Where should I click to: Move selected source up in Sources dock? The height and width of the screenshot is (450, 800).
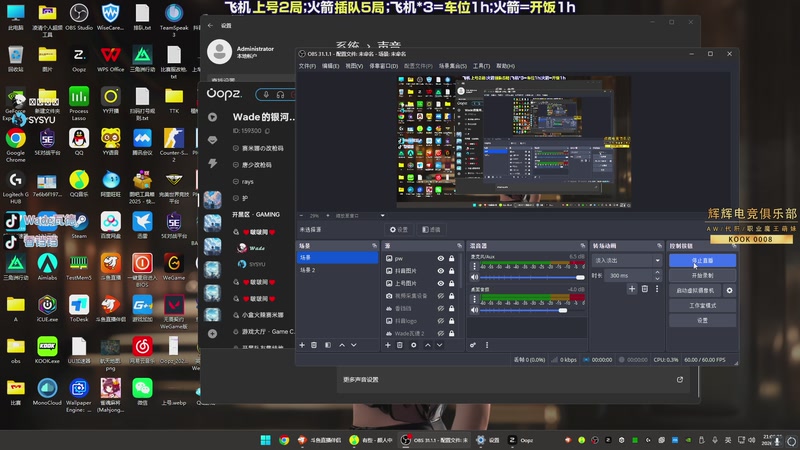(428, 345)
